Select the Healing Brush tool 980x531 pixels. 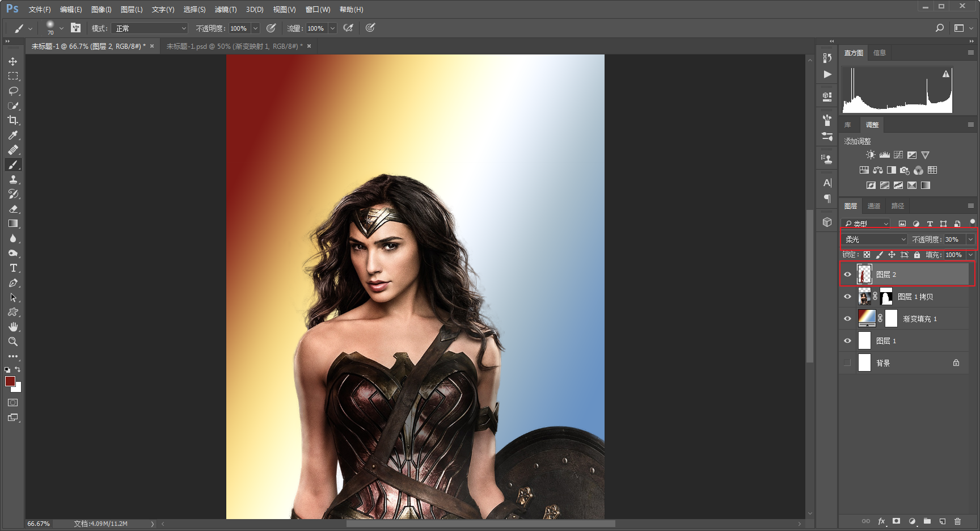click(13, 150)
